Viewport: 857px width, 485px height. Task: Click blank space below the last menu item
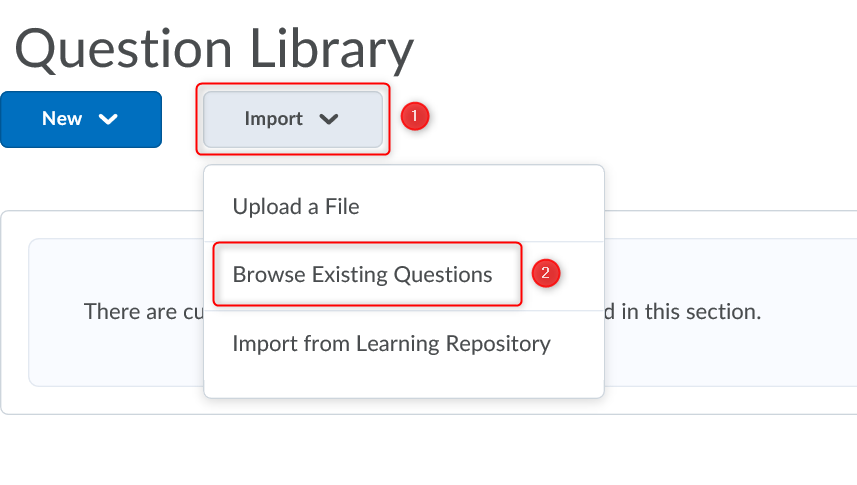400,380
